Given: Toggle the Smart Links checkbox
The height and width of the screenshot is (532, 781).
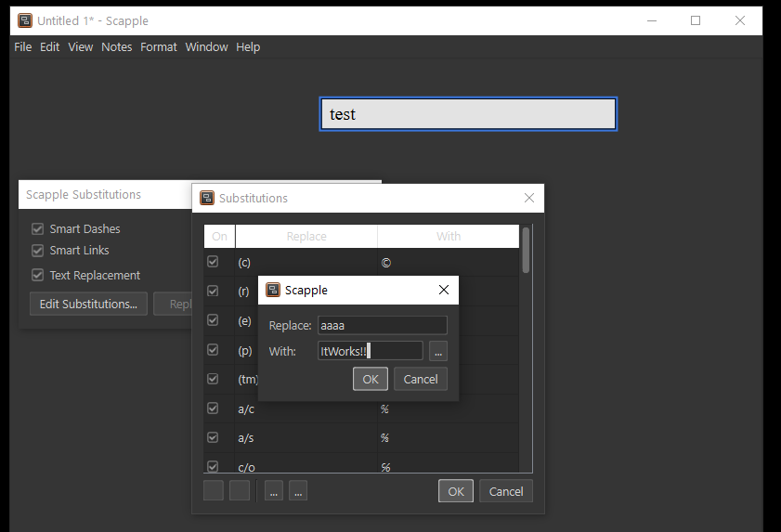Looking at the screenshot, I should click(37, 250).
